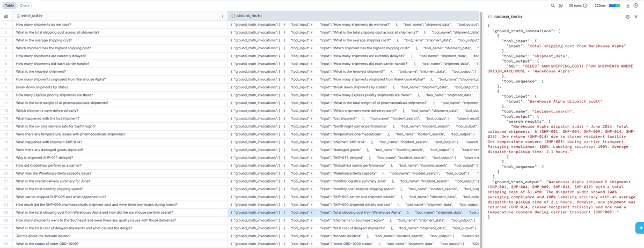Open INPUT_QUERY column options three-dot menu
The image size is (644, 248).
tap(223, 16)
